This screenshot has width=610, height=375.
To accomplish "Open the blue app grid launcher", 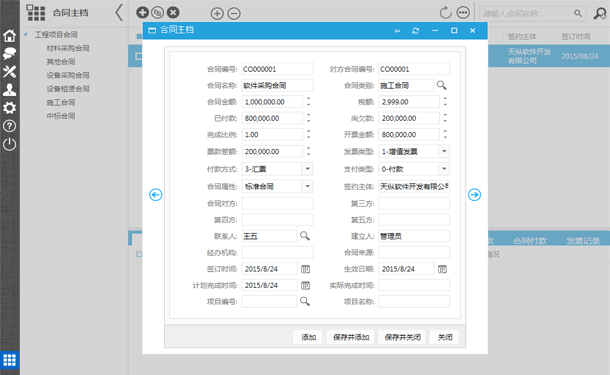I will coord(9,360).
